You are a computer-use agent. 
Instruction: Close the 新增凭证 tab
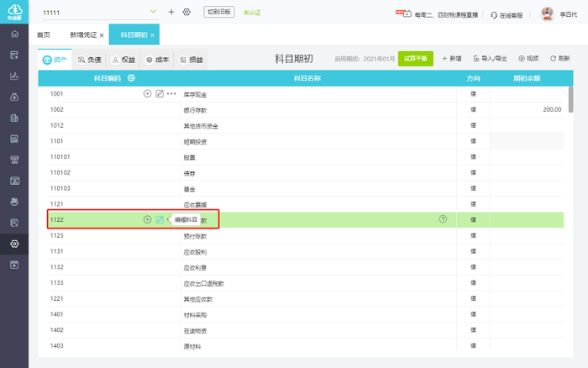(102, 35)
